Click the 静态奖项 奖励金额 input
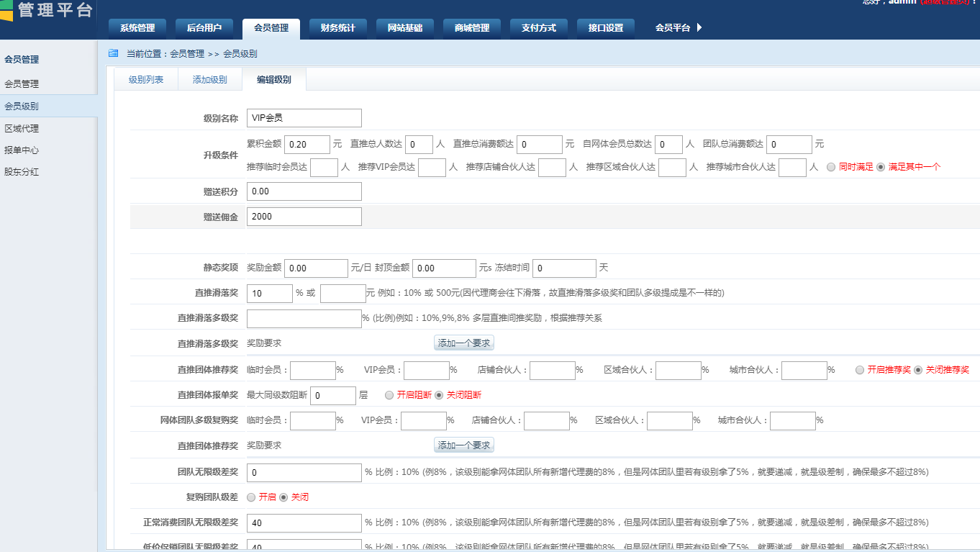Image resolution: width=980 pixels, height=552 pixels. point(317,268)
